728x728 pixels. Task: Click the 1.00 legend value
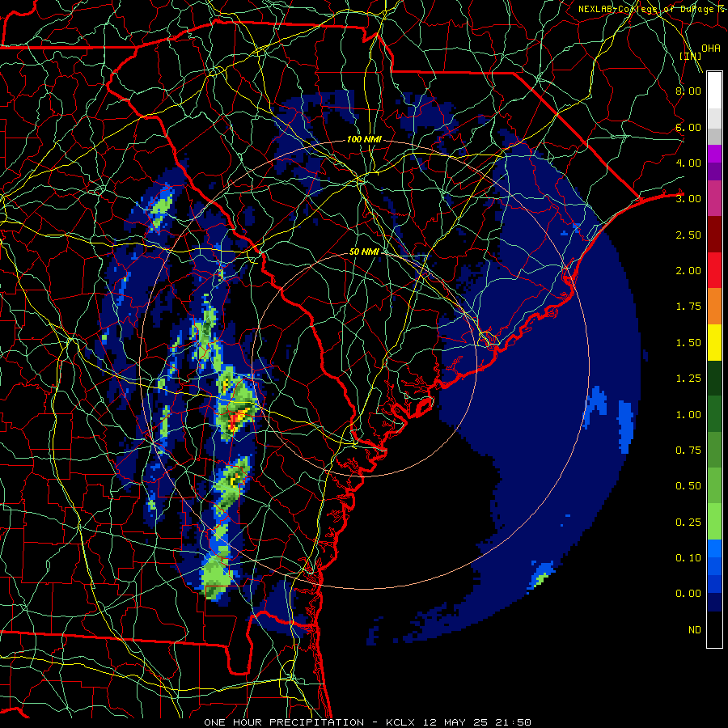pos(688,415)
